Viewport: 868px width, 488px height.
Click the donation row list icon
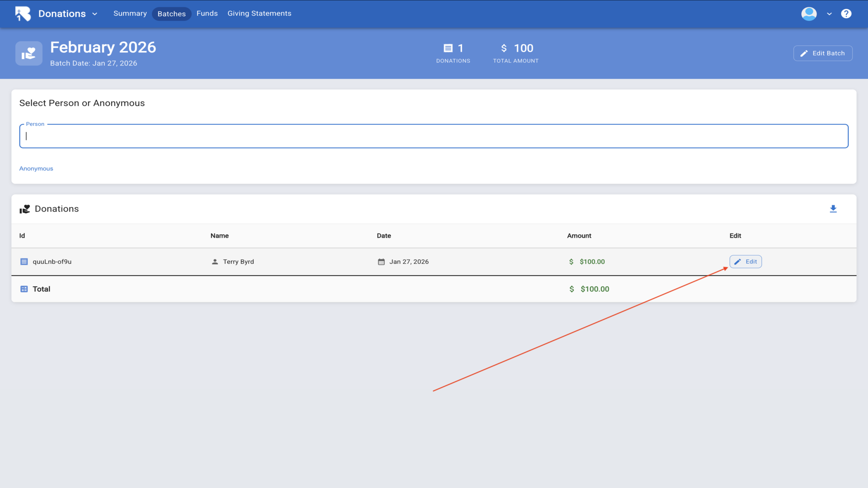pos(24,262)
